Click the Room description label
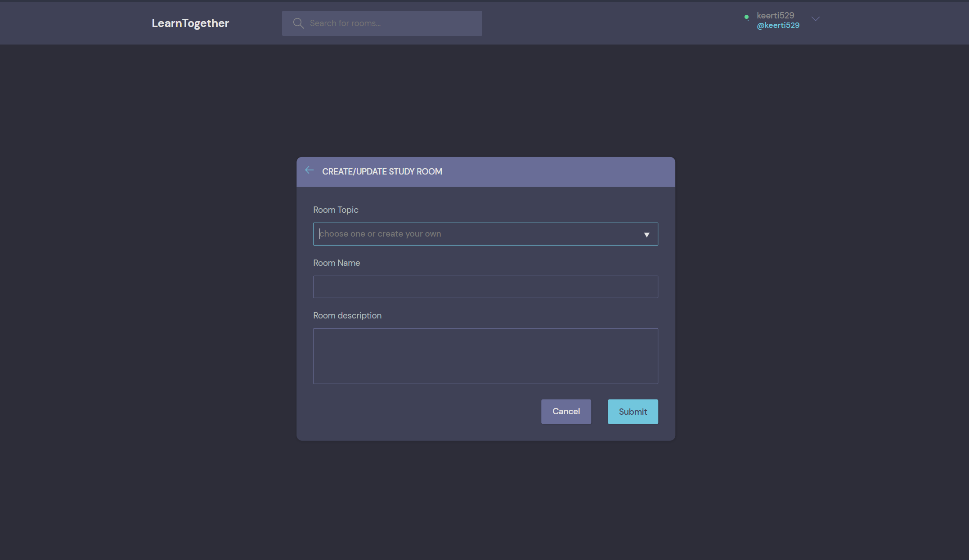 (347, 315)
